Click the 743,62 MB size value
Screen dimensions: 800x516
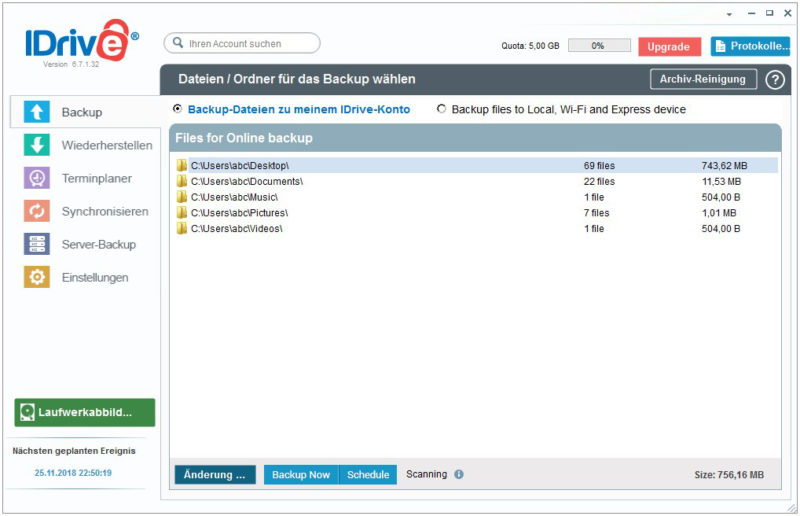724,165
